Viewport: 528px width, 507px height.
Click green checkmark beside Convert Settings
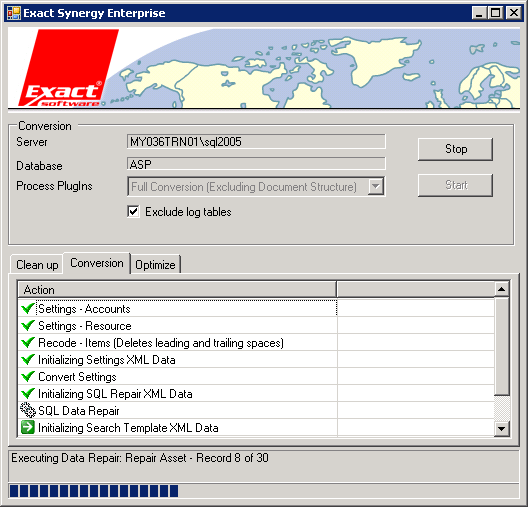[x=28, y=377]
